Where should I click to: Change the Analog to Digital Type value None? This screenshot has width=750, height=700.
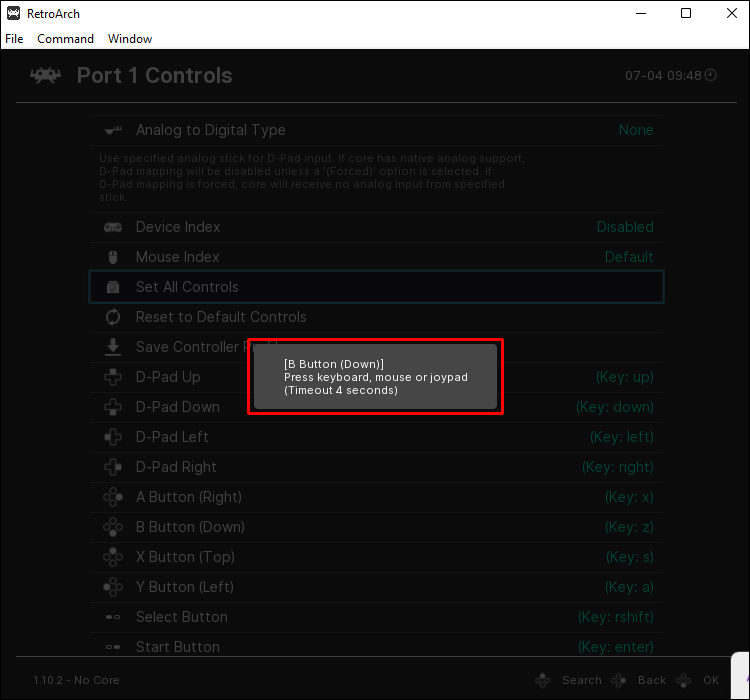(636, 130)
